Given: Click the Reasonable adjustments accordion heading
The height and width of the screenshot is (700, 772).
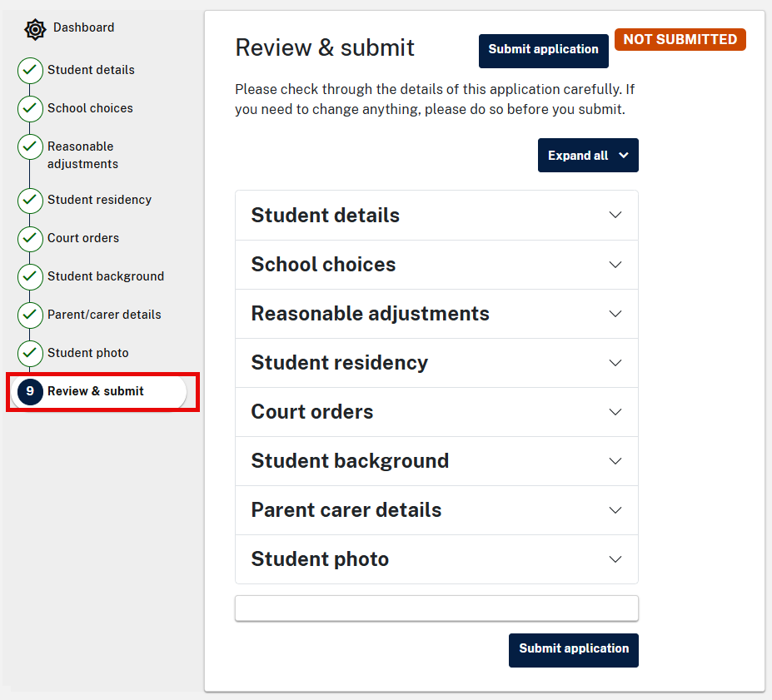Looking at the screenshot, I should point(371,314).
